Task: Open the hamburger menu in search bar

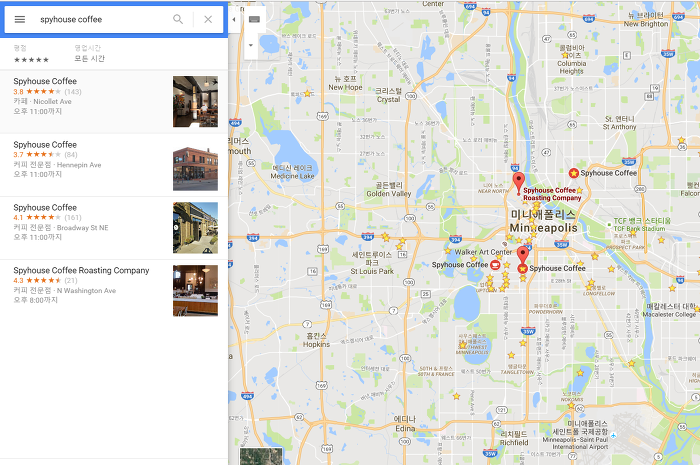Action: tap(20, 19)
